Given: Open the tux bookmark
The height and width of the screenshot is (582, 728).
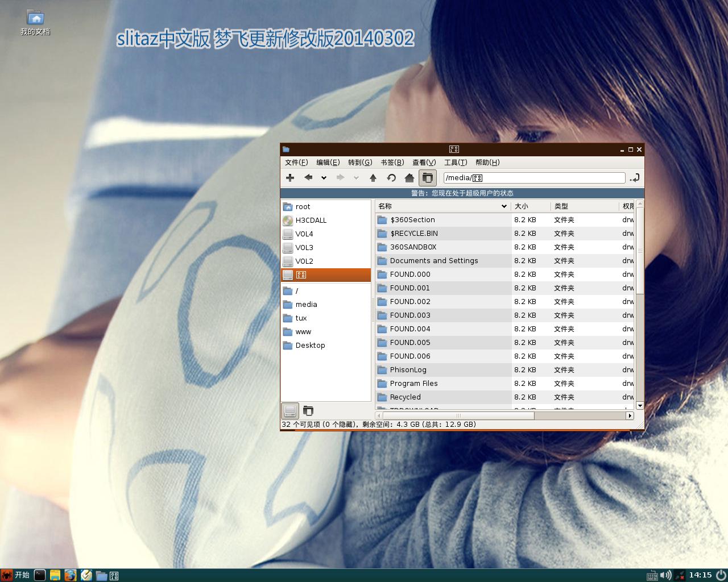Looking at the screenshot, I should pyautogui.click(x=326, y=318).
